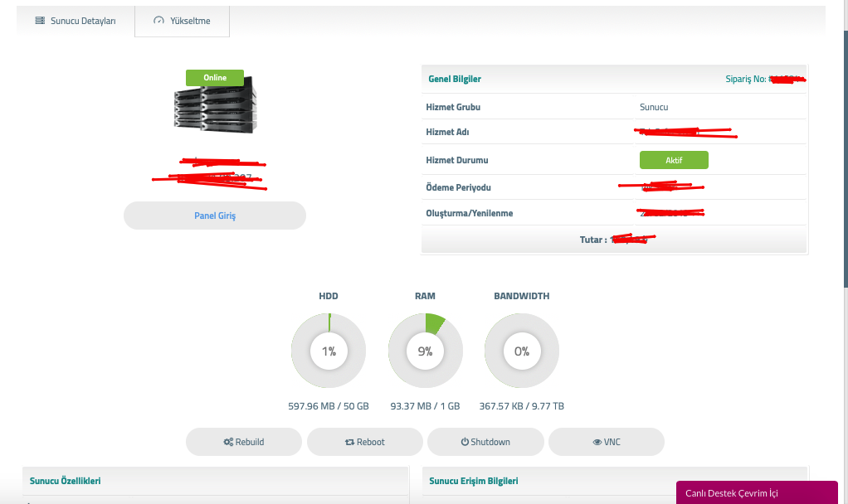Click the green Online badge

[x=215, y=77]
